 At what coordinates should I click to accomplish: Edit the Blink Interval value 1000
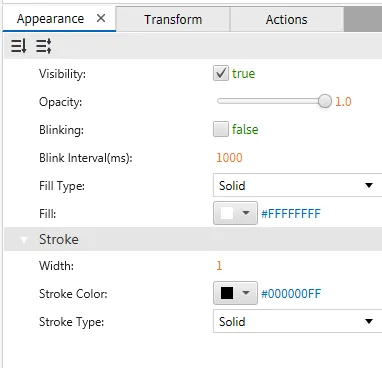(x=229, y=157)
